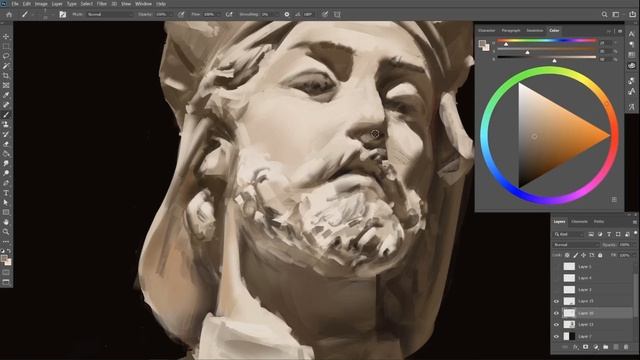640x360 pixels.
Task: Select the Eraser tool
Action: click(x=6, y=144)
